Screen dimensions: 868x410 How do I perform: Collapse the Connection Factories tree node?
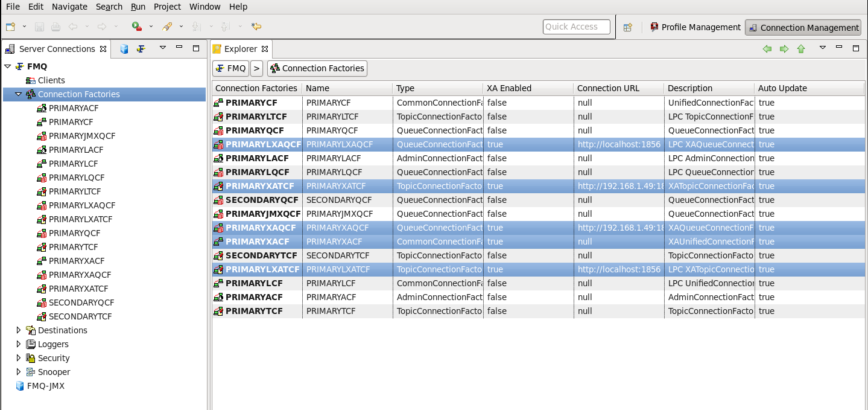click(19, 94)
